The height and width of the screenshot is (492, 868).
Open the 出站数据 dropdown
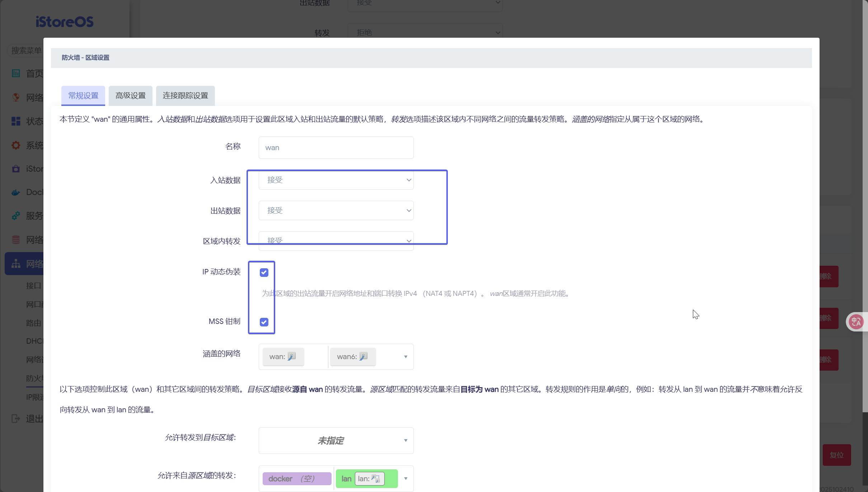[336, 210]
